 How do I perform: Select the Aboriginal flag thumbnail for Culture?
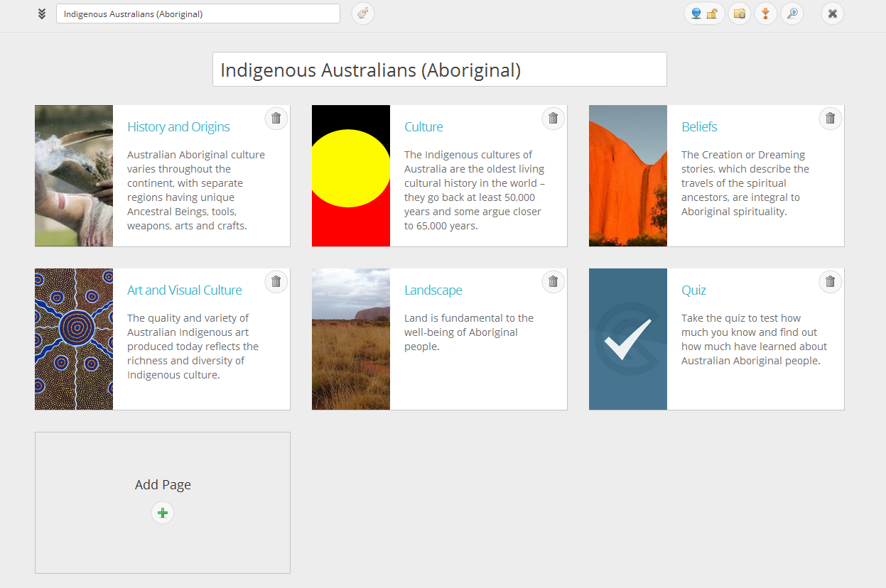point(351,176)
